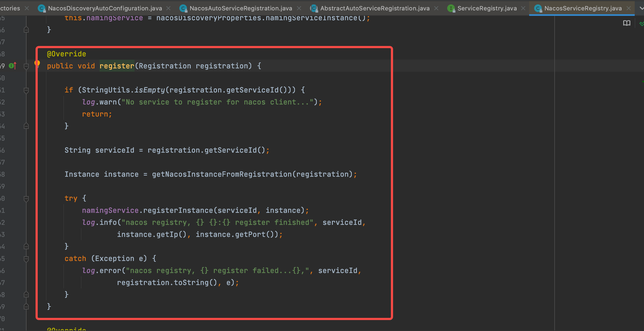Switch to AbstractAutoServiceRegistration.java tab
The width and height of the screenshot is (644, 331).
click(375, 8)
